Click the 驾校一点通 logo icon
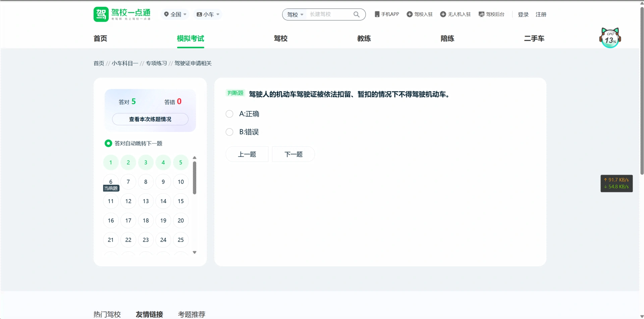Viewport: 644px width, 319px height. (x=101, y=14)
